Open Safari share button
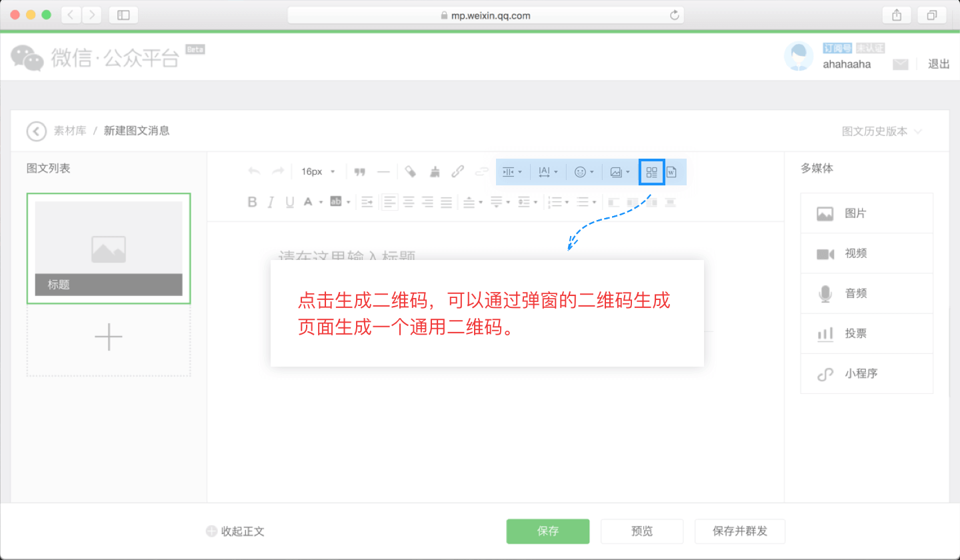The width and height of the screenshot is (960, 560). pyautogui.click(x=896, y=15)
